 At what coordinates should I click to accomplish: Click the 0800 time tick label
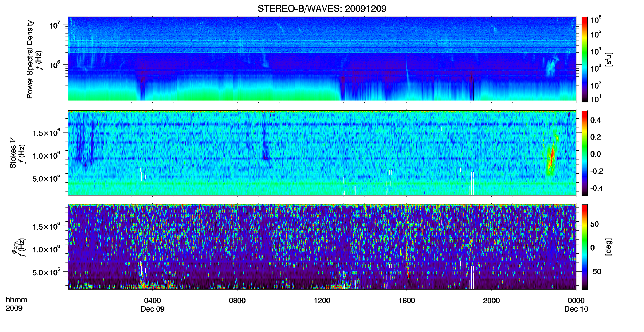[x=237, y=301]
